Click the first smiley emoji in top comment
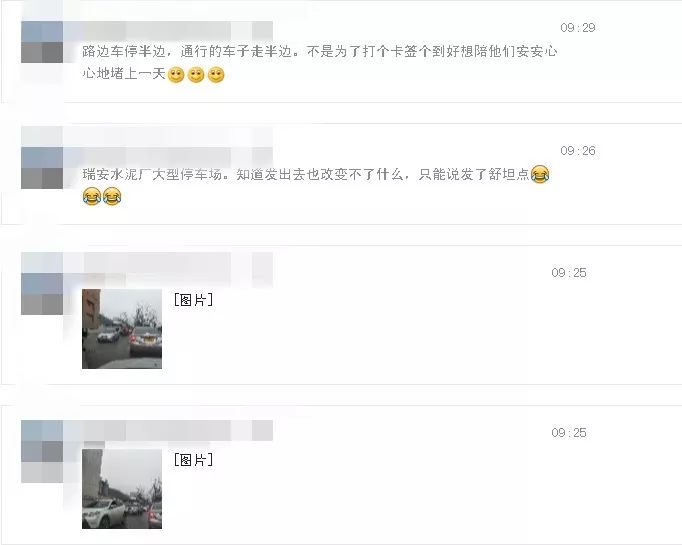 (176, 75)
